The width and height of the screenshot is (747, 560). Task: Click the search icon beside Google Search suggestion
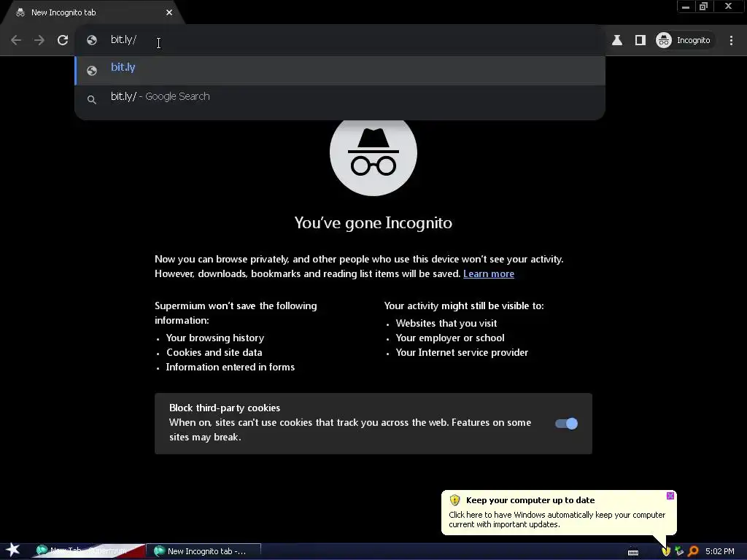click(92, 99)
